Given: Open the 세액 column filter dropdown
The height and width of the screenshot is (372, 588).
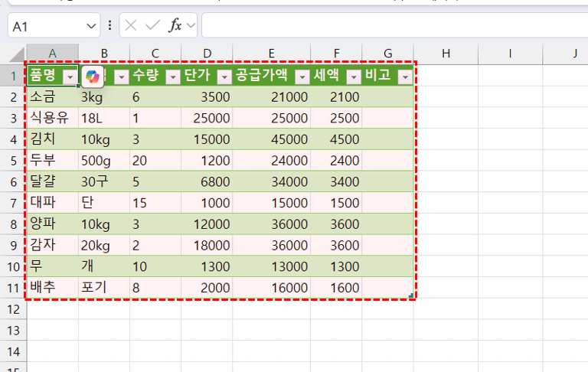Looking at the screenshot, I should (x=353, y=77).
